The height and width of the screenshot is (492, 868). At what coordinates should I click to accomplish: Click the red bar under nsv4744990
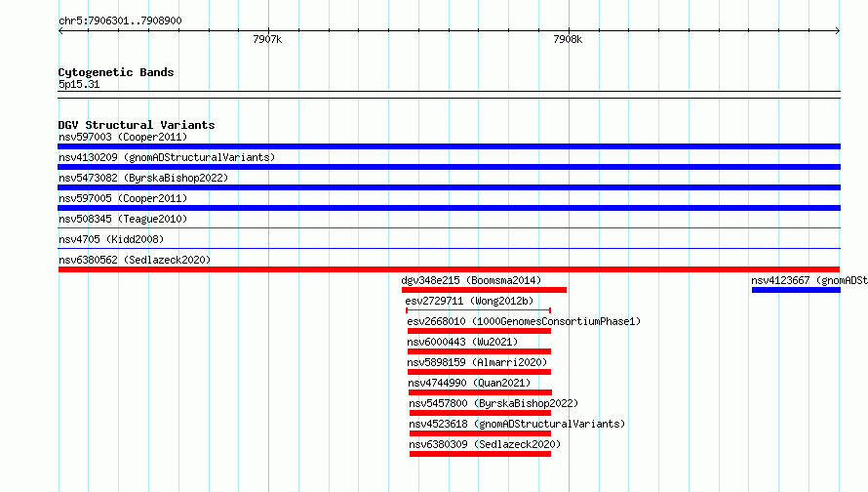point(480,392)
